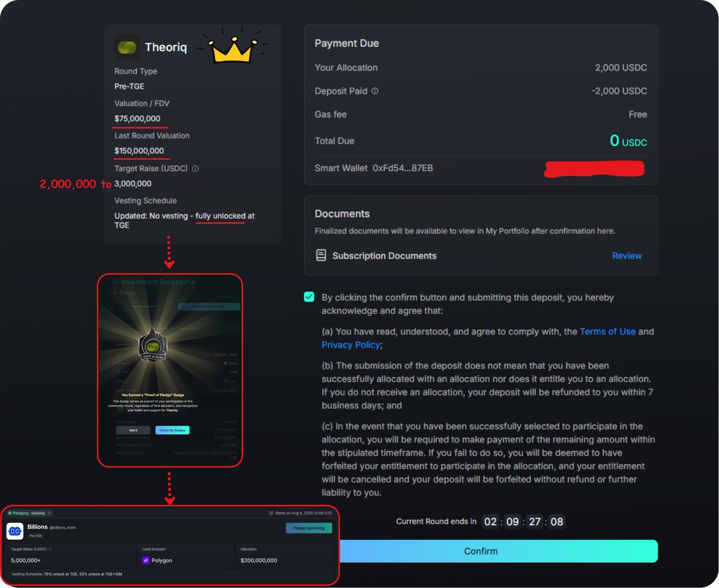Click the Theoriq project logo icon

click(126, 47)
